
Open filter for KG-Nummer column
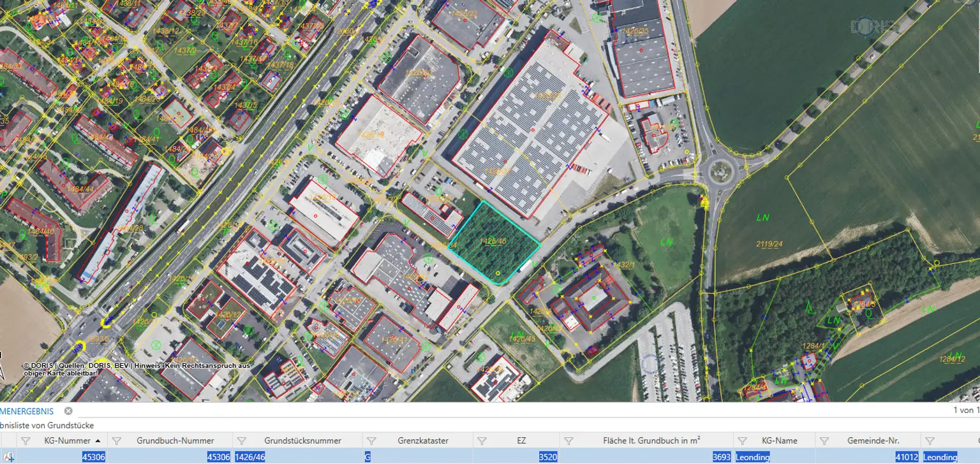[26, 440]
